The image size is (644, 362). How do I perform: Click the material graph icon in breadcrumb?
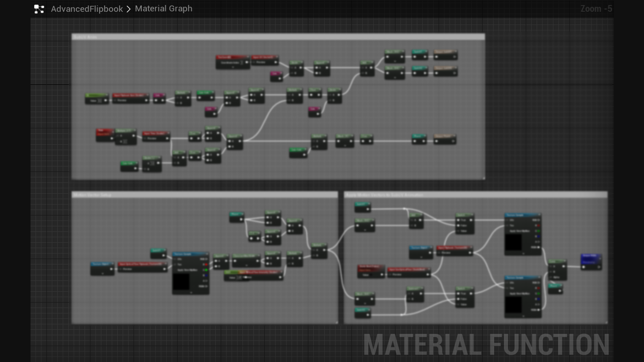coord(39,9)
